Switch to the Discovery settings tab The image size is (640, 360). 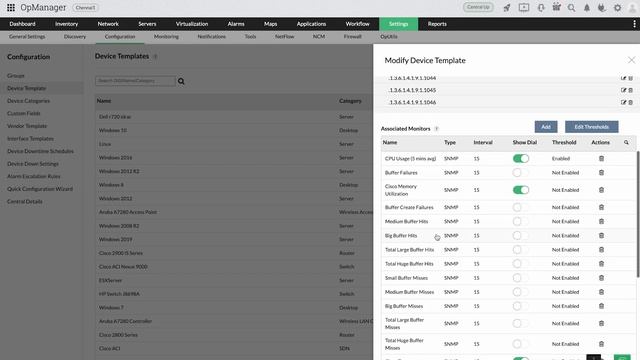(x=75, y=37)
